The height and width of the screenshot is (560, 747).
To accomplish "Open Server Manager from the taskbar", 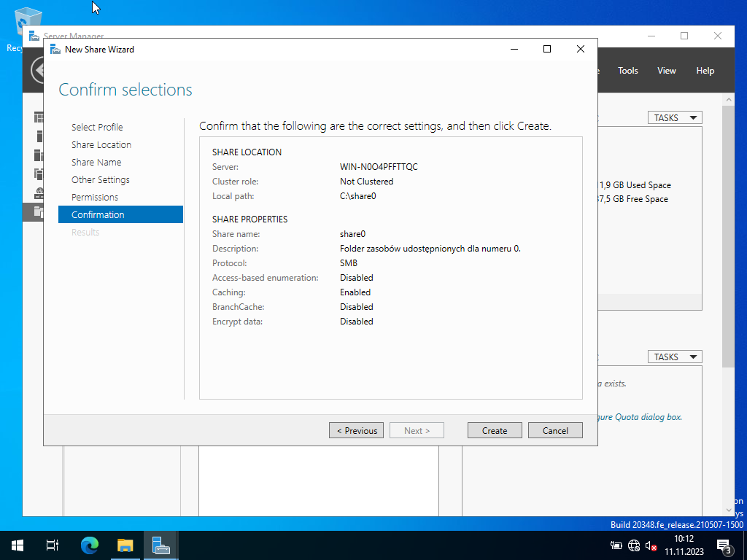I will click(x=160, y=545).
